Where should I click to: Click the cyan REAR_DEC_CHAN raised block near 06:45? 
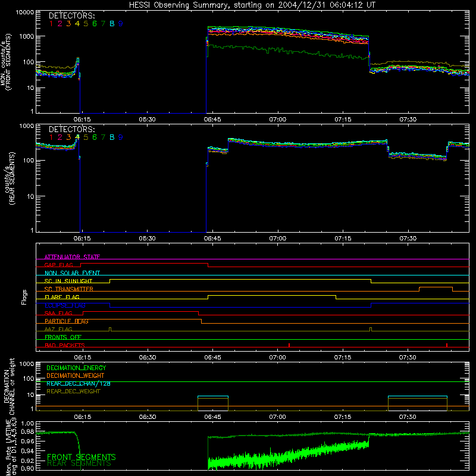point(213,396)
